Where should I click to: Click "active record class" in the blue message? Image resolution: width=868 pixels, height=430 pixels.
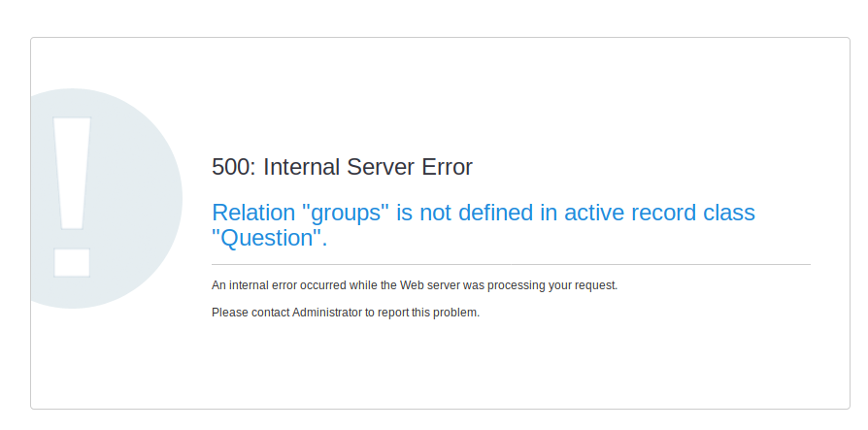(655, 213)
